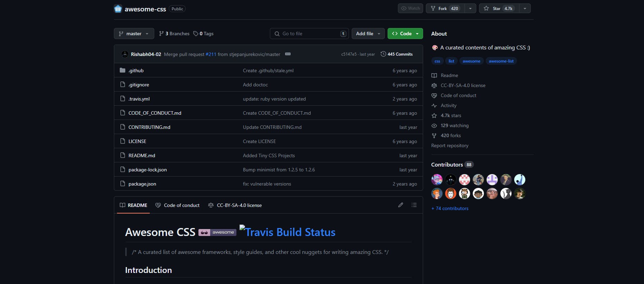Open the Travis Build Status link
644x284 pixels.
click(287, 232)
